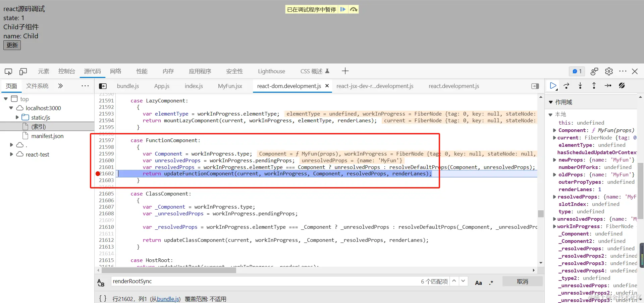Switch to the 应用程序 tab
Screen dimensions: 644x303
pyautogui.click(x=200, y=71)
